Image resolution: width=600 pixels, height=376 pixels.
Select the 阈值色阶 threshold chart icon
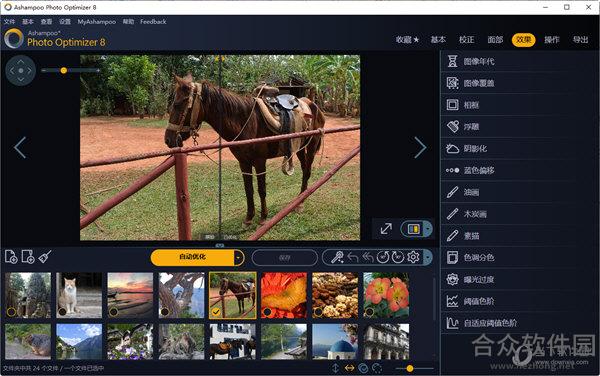452,301
